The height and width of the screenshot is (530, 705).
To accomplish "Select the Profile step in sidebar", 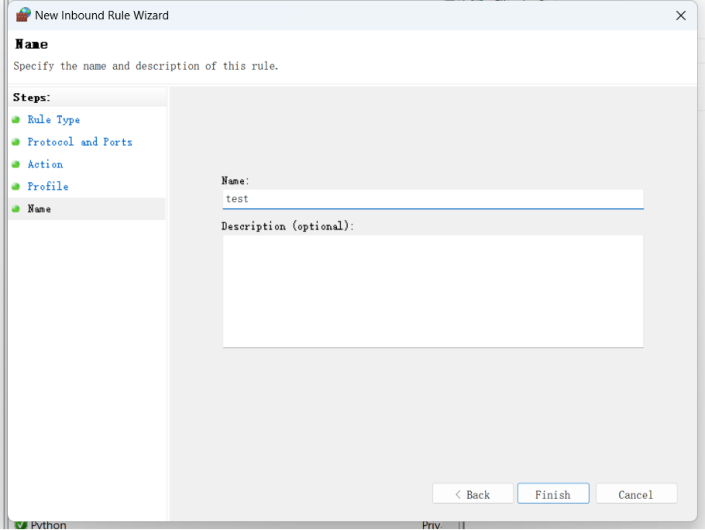I will [x=48, y=187].
